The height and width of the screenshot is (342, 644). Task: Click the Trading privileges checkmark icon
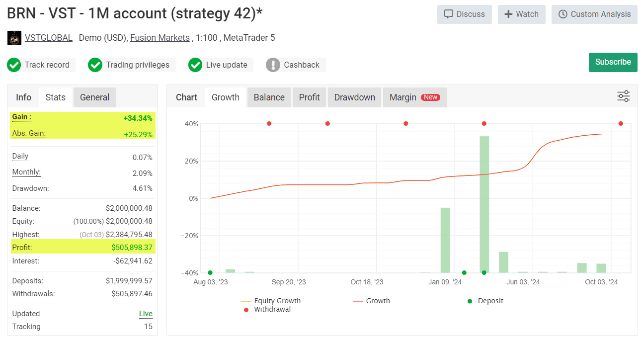(95, 65)
